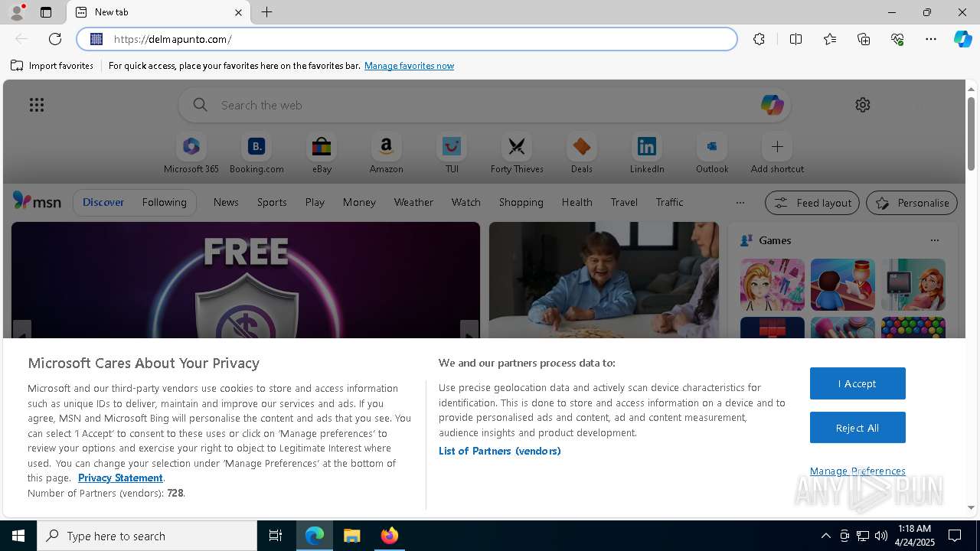980x551 pixels.
Task: Open the News section
Action: (x=226, y=202)
